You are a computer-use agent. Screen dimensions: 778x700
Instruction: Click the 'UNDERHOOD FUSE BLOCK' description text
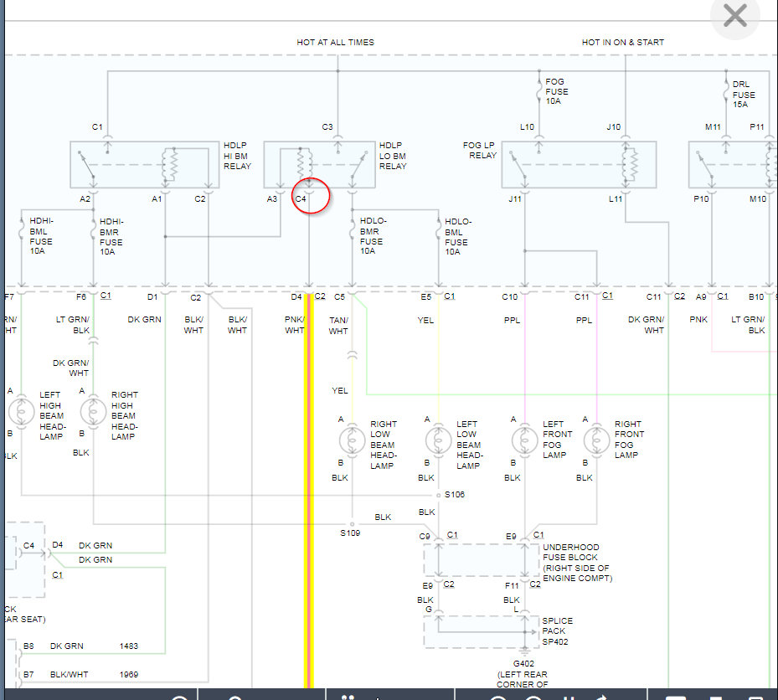(x=578, y=563)
